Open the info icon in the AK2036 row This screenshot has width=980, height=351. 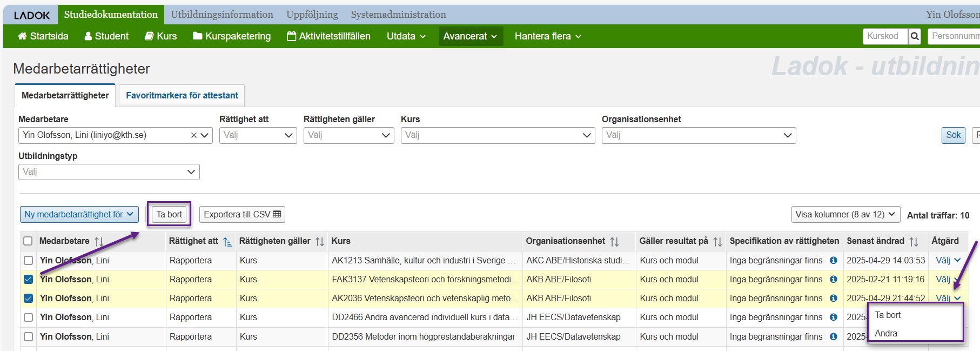(x=833, y=298)
